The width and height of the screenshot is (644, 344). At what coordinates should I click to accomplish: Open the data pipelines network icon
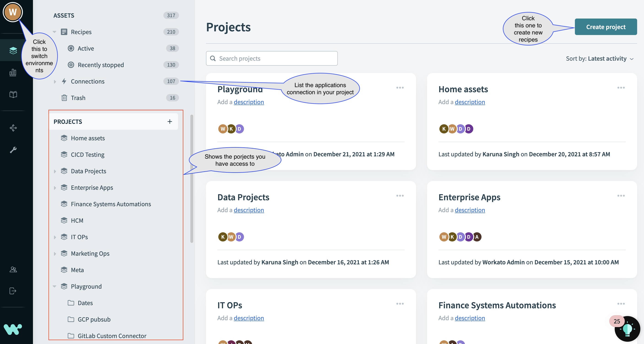coord(13,128)
